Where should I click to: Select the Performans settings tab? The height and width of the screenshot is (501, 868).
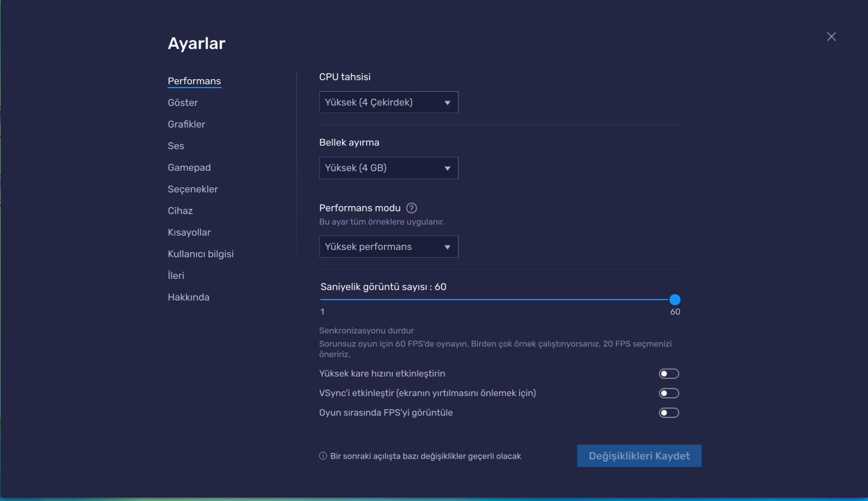(194, 81)
